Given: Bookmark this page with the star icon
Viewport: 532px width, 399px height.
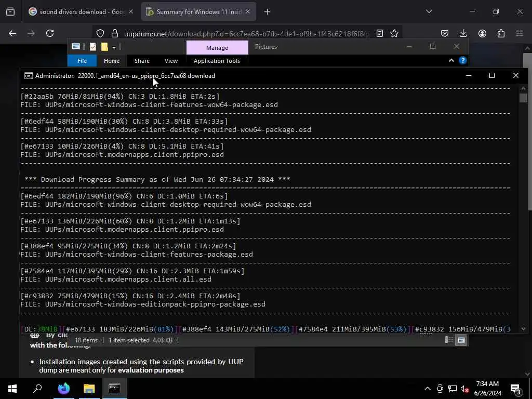Looking at the screenshot, I should (x=394, y=33).
